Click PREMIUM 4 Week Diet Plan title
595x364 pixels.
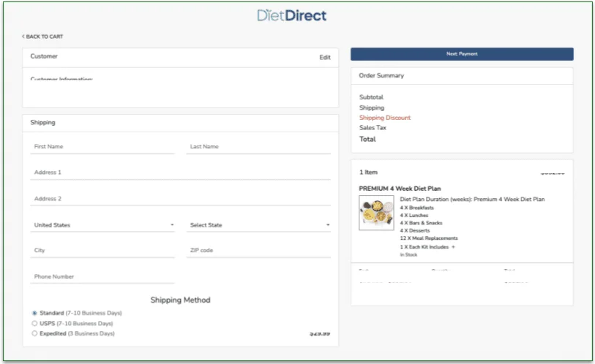[400, 189]
